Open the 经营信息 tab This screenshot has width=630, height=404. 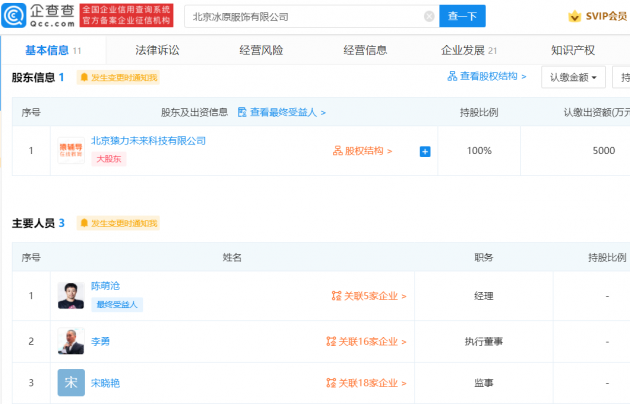[x=365, y=50]
